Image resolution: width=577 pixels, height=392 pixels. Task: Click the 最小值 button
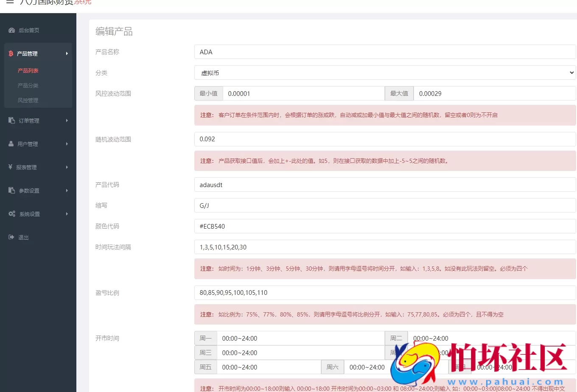point(208,93)
